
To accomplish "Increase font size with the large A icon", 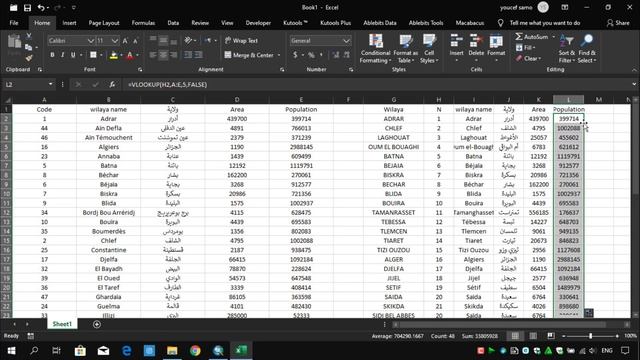I will click(125, 41).
